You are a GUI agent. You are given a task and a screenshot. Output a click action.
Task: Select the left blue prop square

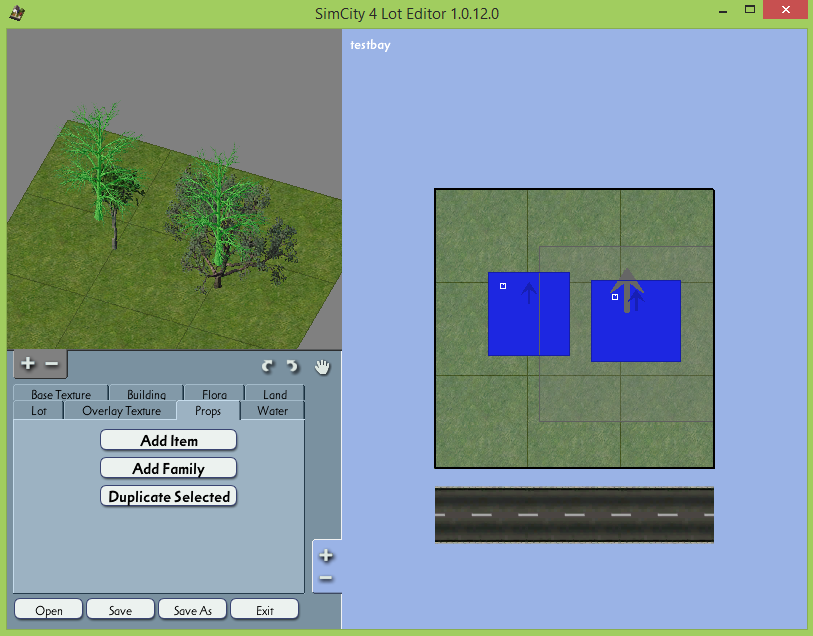pos(529,314)
